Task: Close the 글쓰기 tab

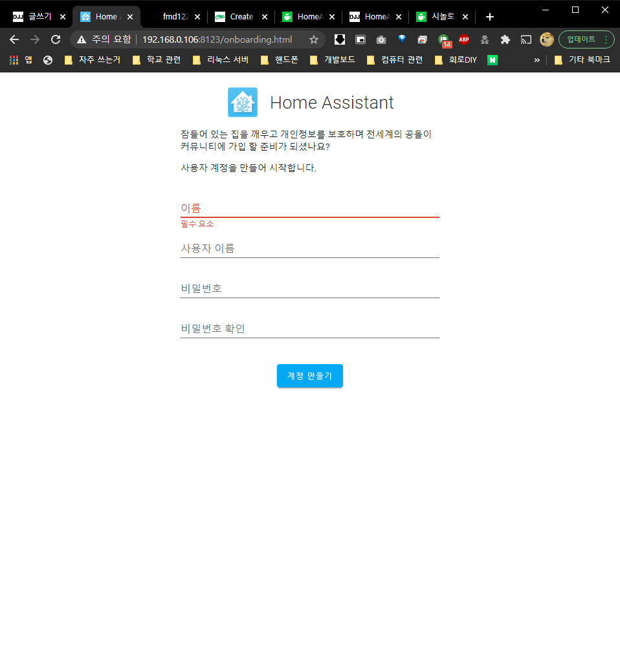Action: 63,17
